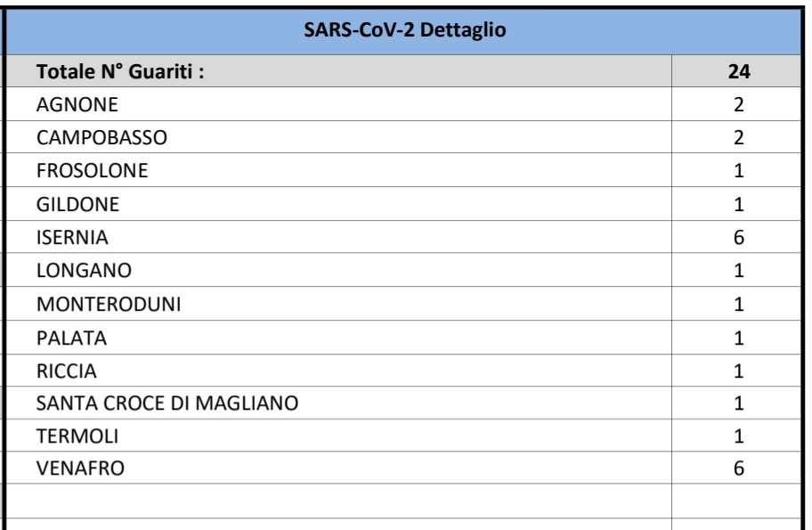Viewport: 812px width, 530px height.
Task: Click the value 2 beside AGNONE
Action: click(x=738, y=104)
